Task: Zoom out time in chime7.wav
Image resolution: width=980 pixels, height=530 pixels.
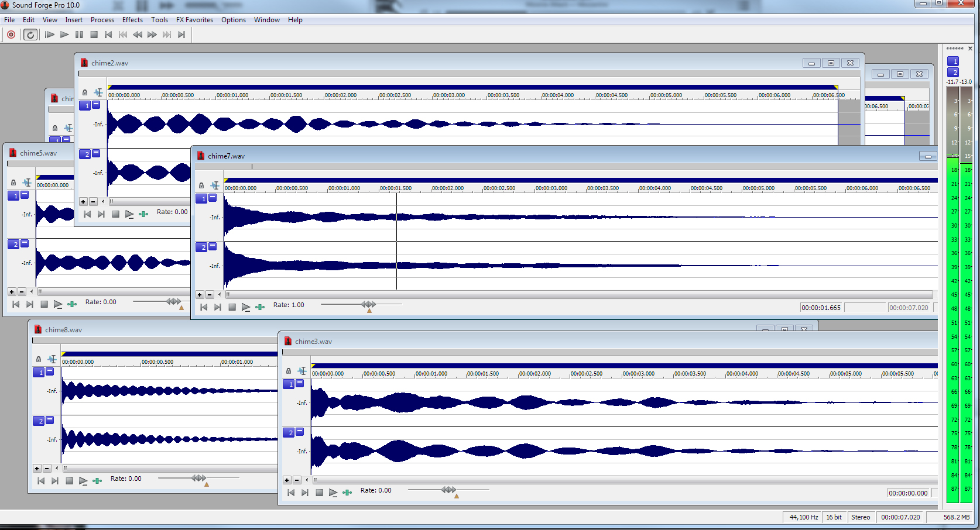Action: (210, 295)
